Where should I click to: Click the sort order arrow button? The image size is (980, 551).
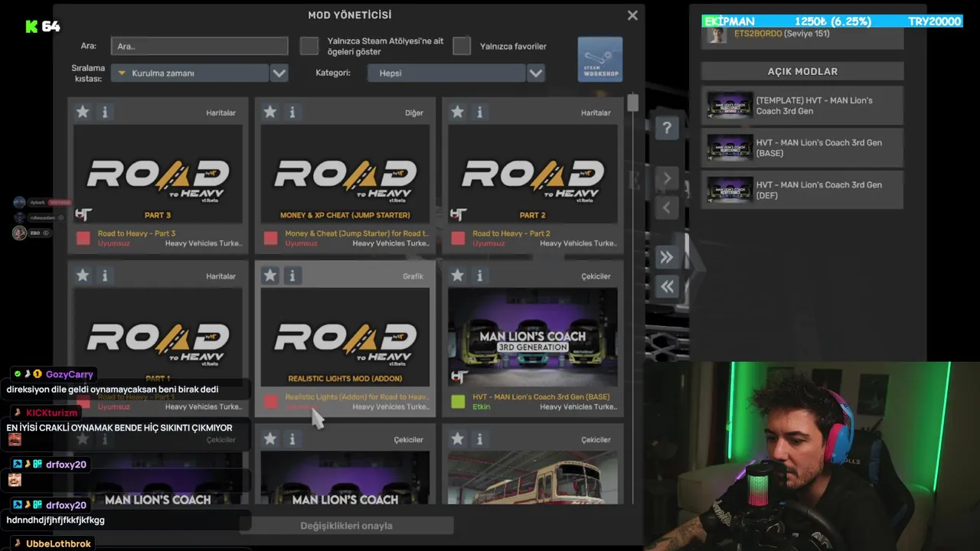[x=279, y=73]
